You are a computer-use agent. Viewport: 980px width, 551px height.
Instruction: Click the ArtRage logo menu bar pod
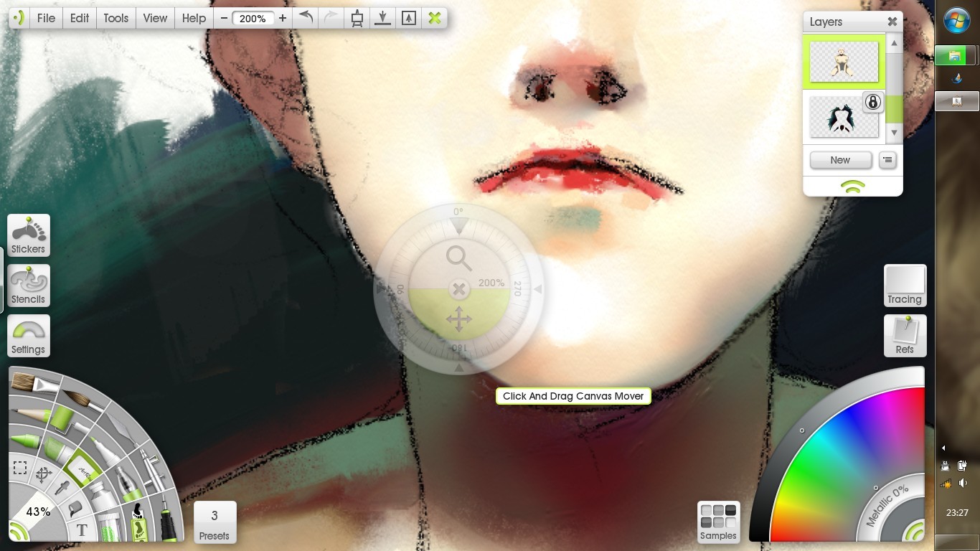click(x=19, y=18)
